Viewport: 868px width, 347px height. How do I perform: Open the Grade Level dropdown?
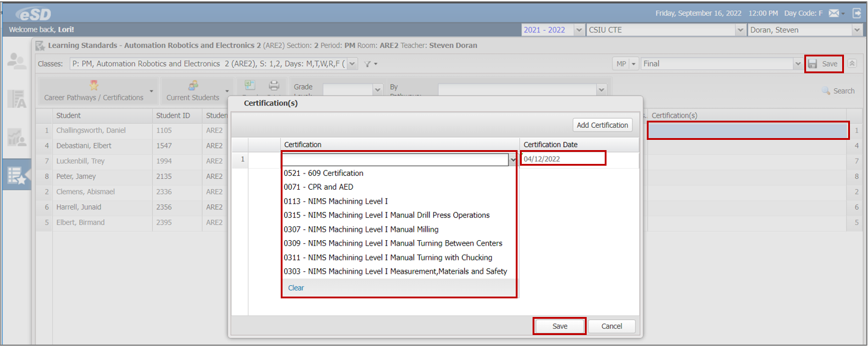tap(378, 89)
